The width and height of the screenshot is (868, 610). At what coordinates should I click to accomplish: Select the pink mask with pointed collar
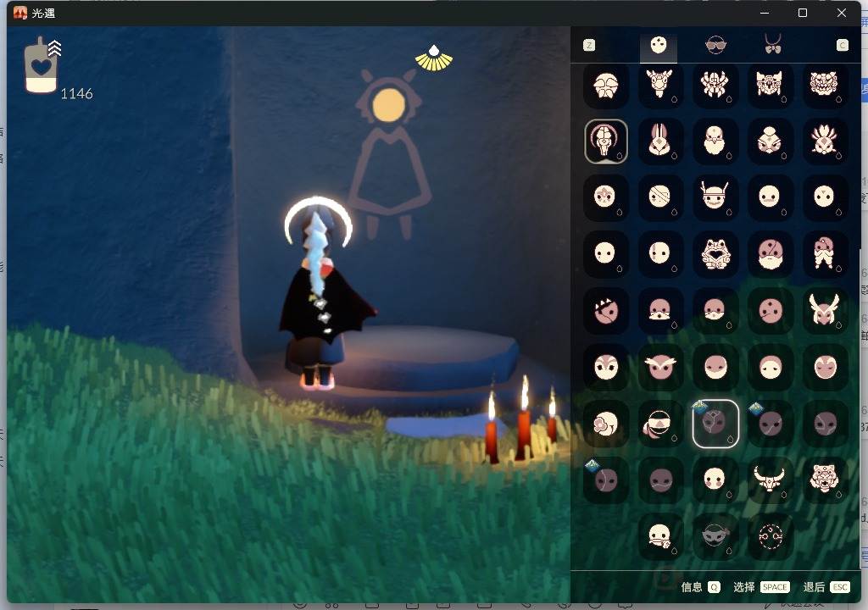pyautogui.click(x=659, y=311)
